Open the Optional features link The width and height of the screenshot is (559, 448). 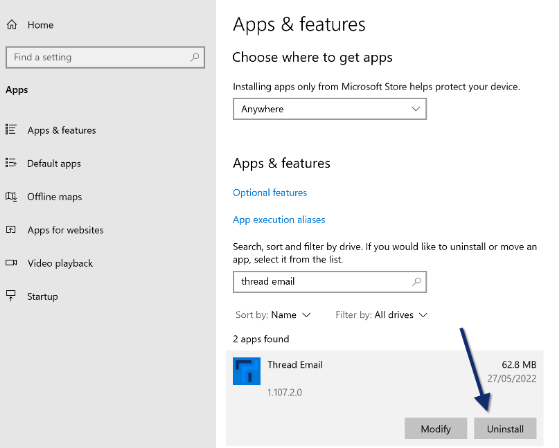coord(270,193)
